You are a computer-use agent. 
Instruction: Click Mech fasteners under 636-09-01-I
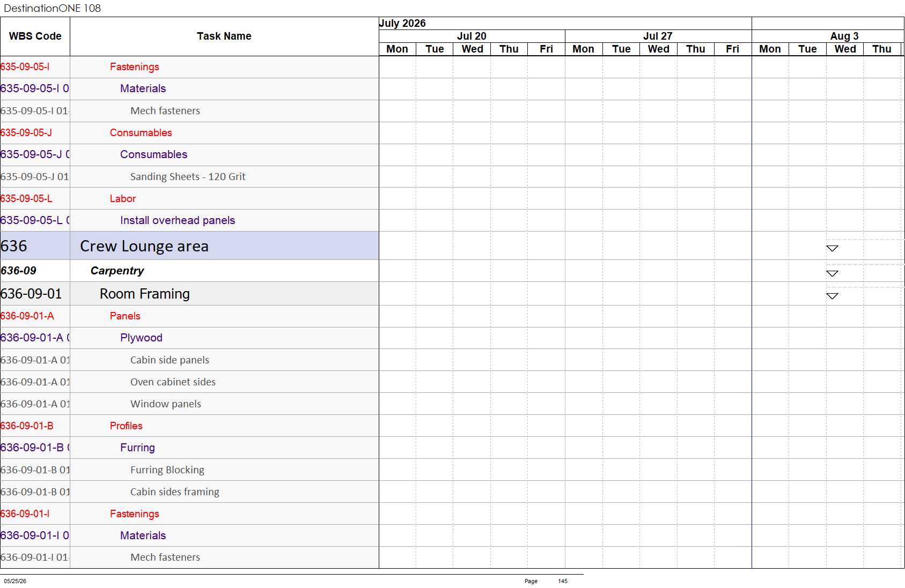[x=165, y=557]
